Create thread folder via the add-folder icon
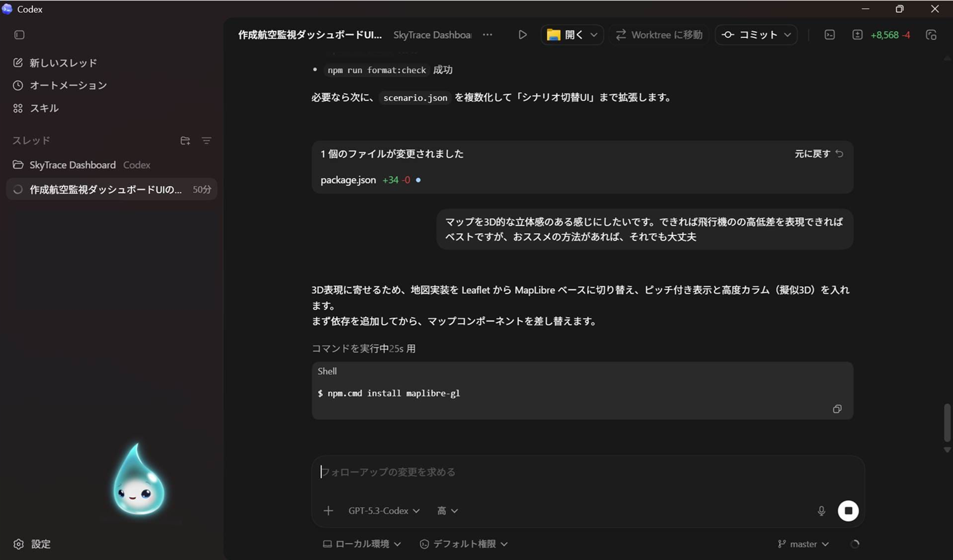Image resolution: width=953 pixels, height=560 pixels. pos(185,140)
